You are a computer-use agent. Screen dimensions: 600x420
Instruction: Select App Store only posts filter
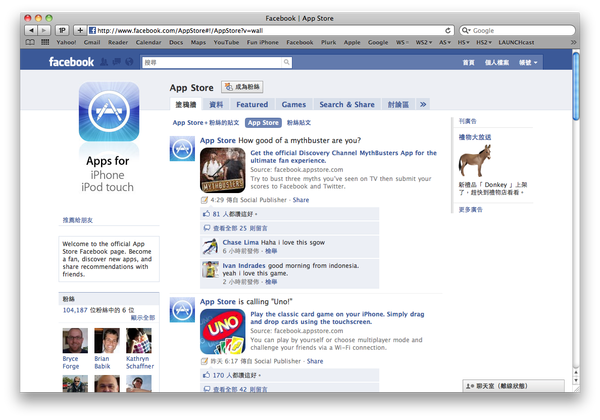(263, 122)
